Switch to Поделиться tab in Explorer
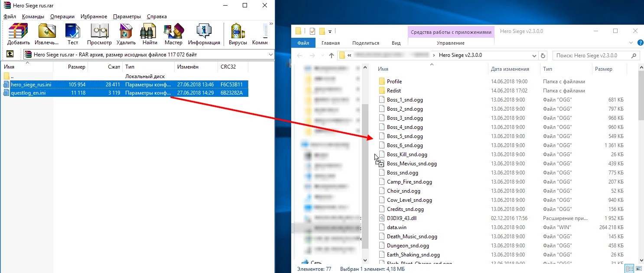The image size is (644, 273). [x=366, y=43]
